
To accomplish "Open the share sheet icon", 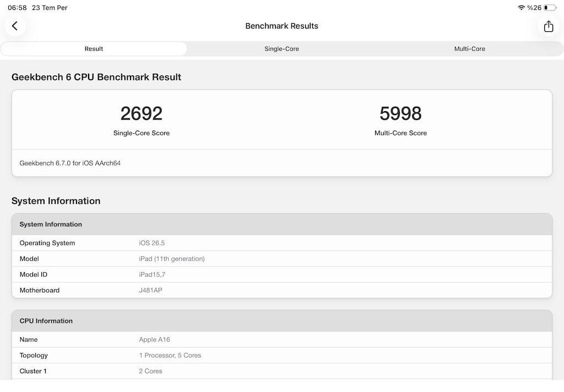I will pos(548,26).
